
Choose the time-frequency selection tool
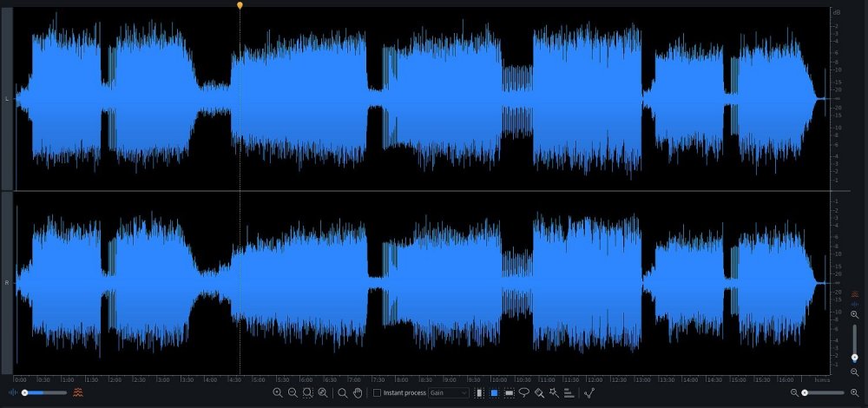[494, 393]
